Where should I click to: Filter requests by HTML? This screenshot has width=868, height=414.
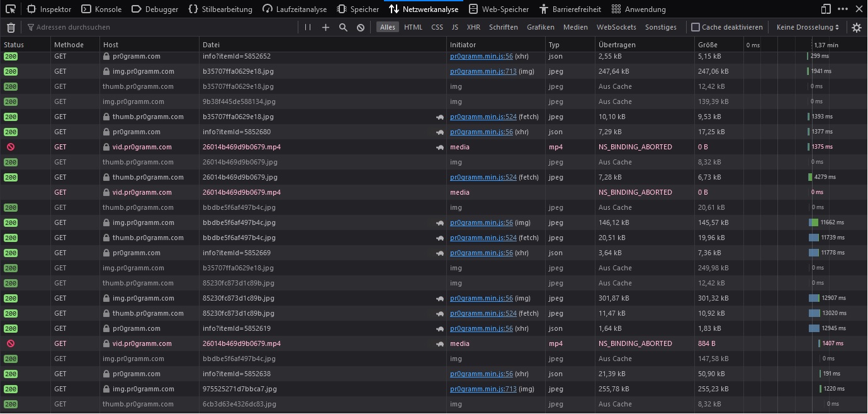pos(413,27)
